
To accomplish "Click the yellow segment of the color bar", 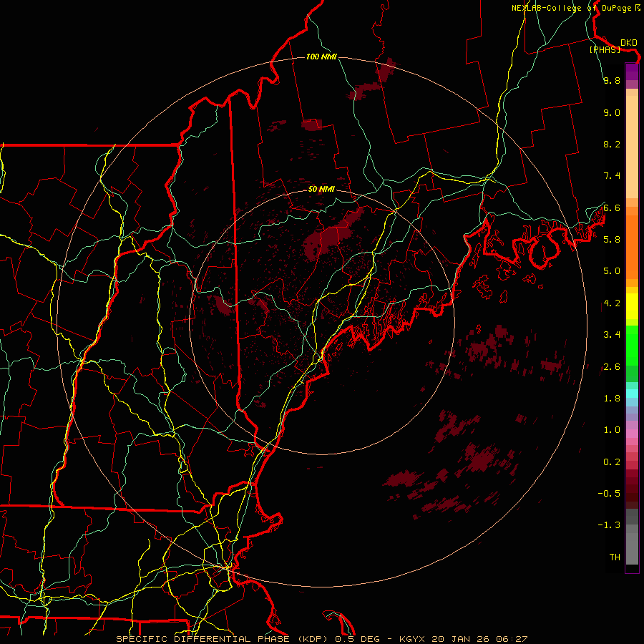I will click(x=632, y=306).
